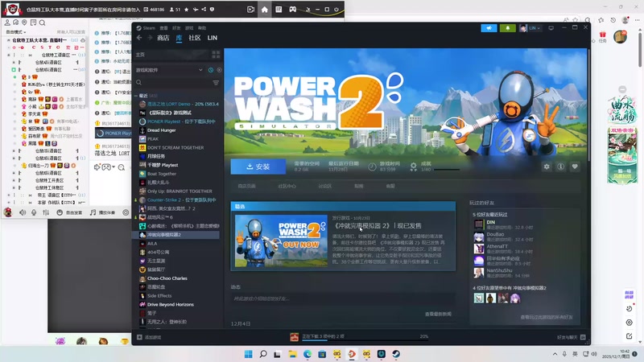Click the YY favorite star icon
Image resolution: width=644 pixels, height=362 pixels.
coord(186,9)
